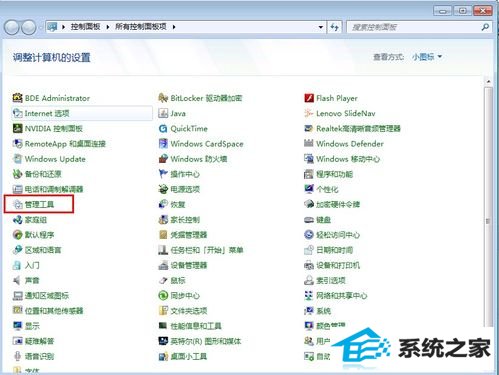Click the Forward navigation button
The image size is (499, 375).
click(29, 27)
